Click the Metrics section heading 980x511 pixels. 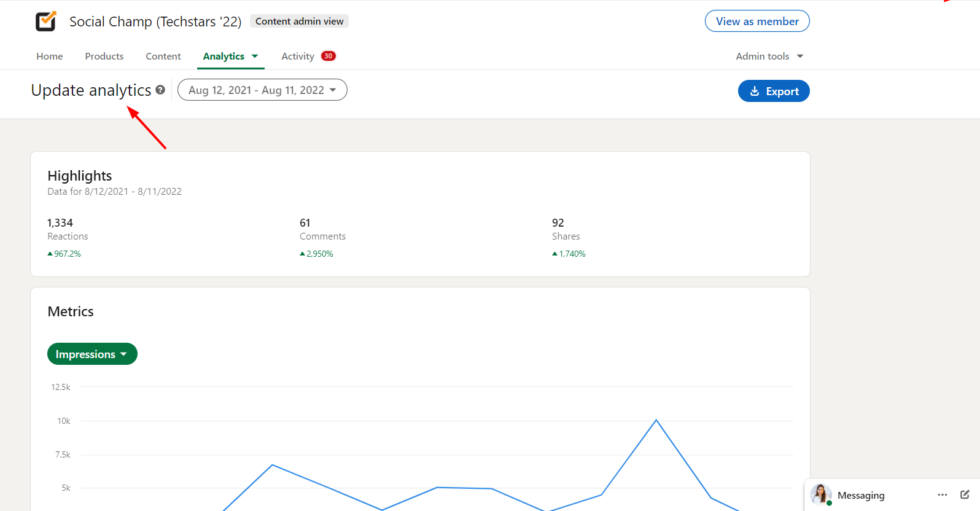(x=71, y=311)
